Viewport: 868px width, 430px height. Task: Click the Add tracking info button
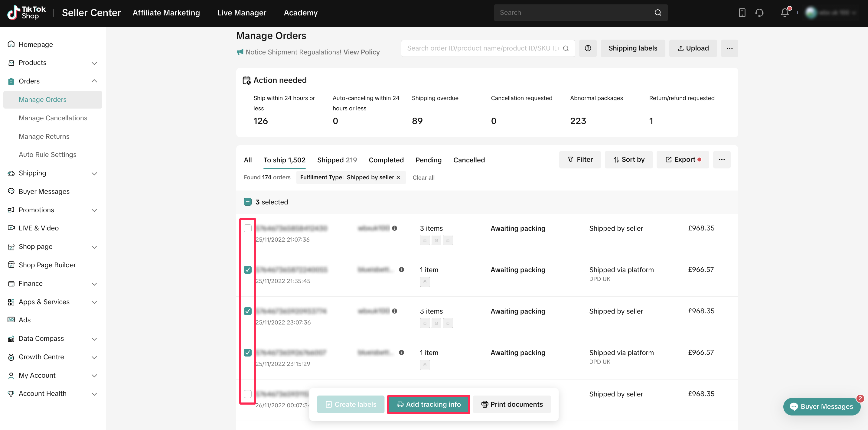coord(428,404)
